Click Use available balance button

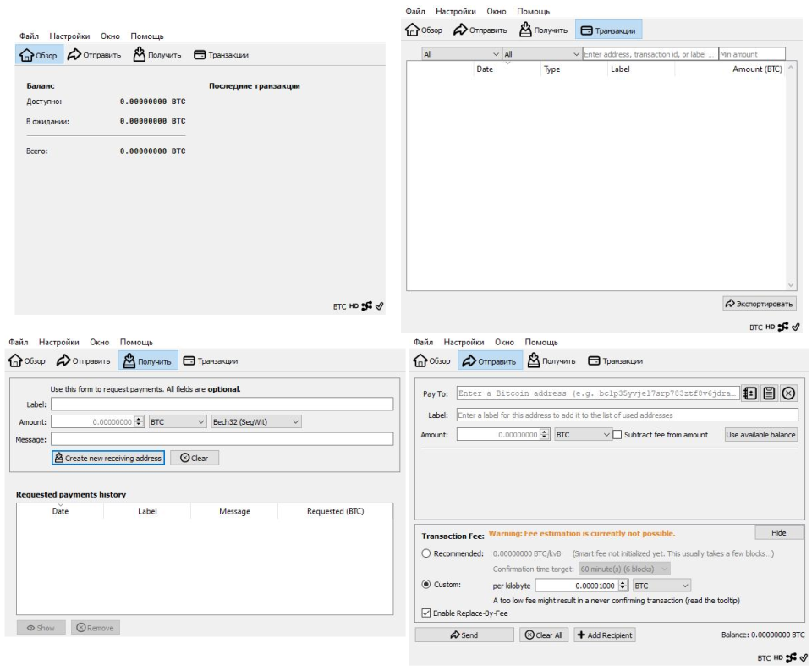coord(761,435)
